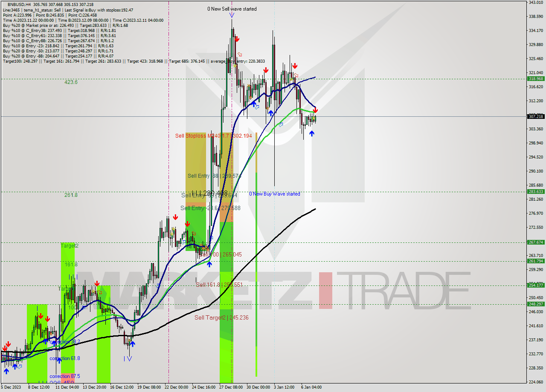Click the 329.880 price axis value
The height and width of the screenshot is (392, 546).
click(x=536, y=44)
